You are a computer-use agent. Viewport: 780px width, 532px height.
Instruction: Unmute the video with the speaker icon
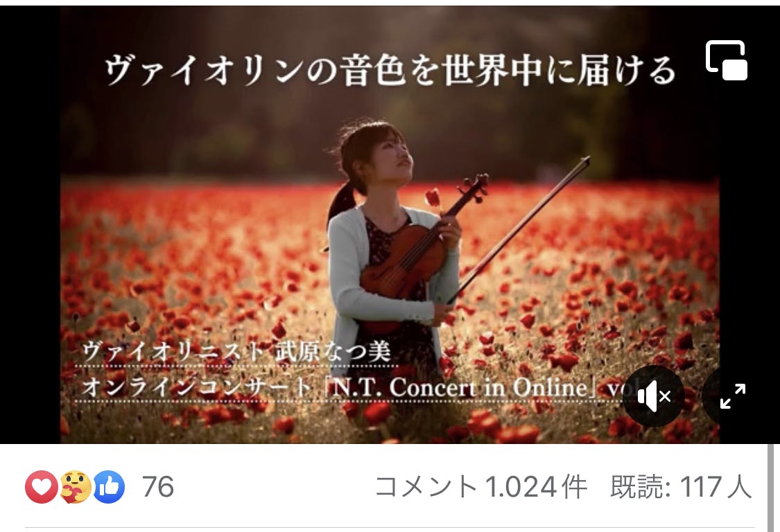point(654,396)
